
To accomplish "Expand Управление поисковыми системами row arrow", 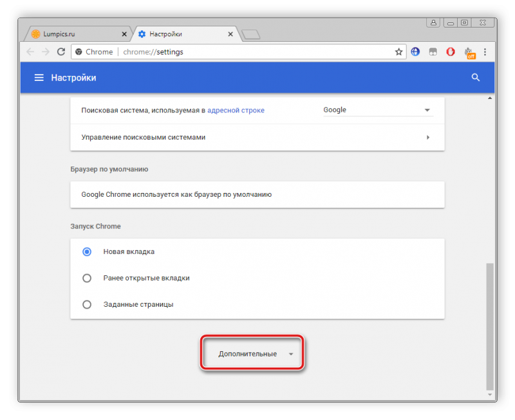I will 427,137.
